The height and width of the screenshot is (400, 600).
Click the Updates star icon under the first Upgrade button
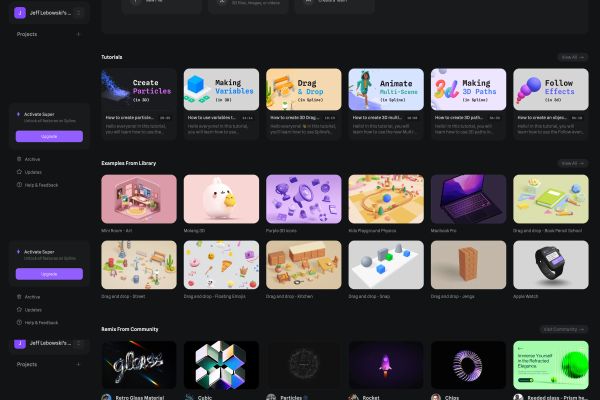[19, 172]
